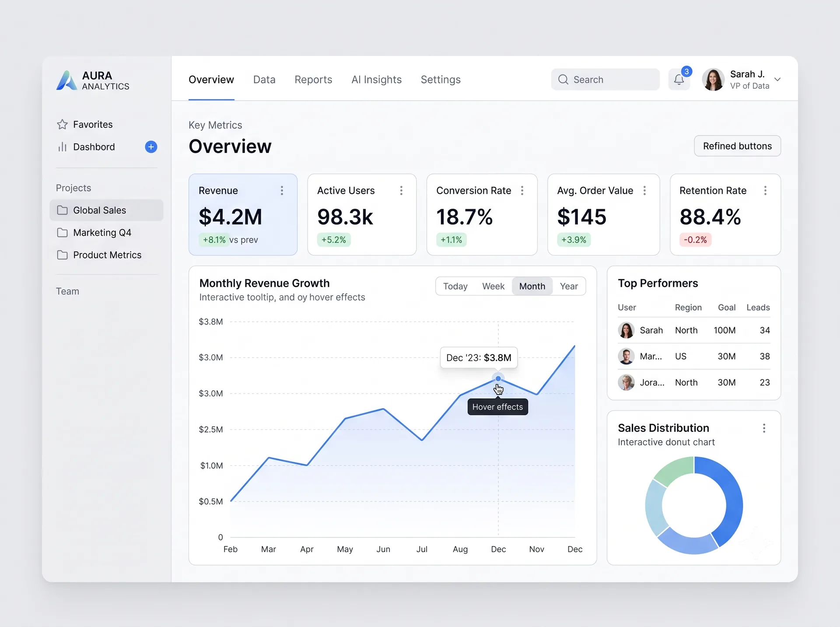Open the Reports tab
Viewport: 840px width, 627px height.
click(313, 80)
